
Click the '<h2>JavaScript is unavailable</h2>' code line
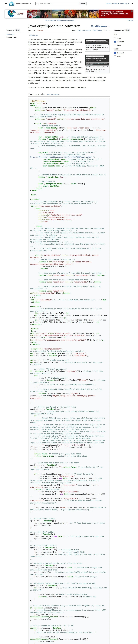(x=52, y=313)
